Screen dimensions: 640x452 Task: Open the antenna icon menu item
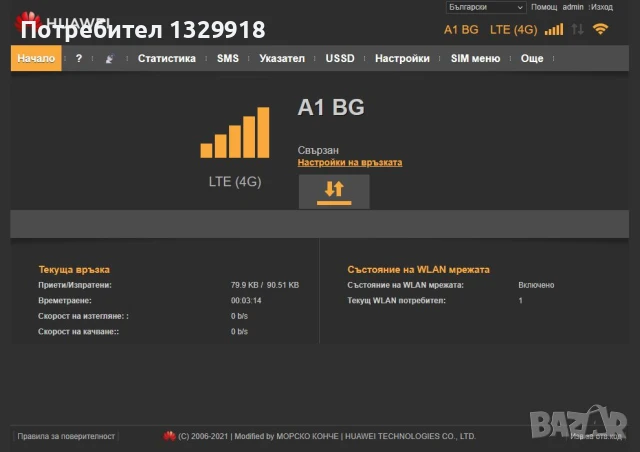click(109, 59)
